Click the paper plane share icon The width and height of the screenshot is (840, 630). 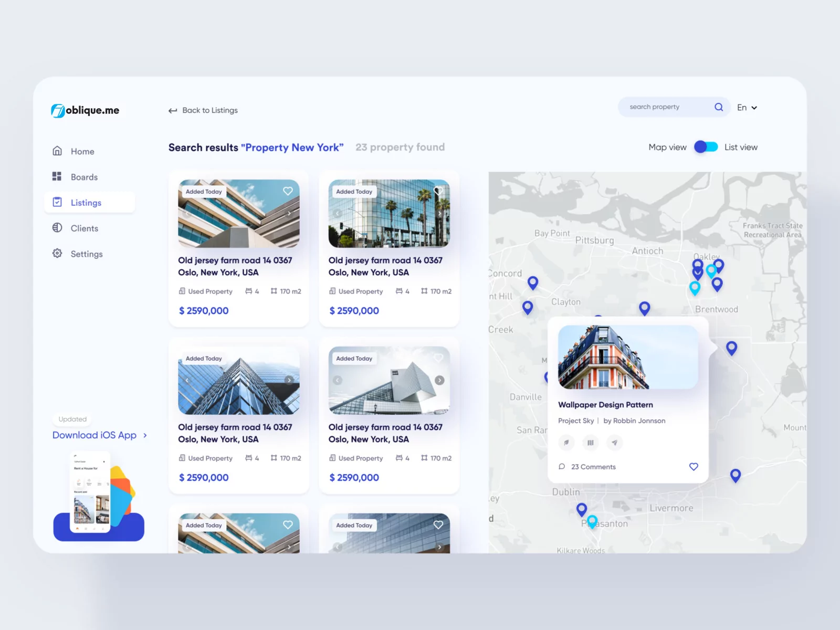click(x=614, y=443)
